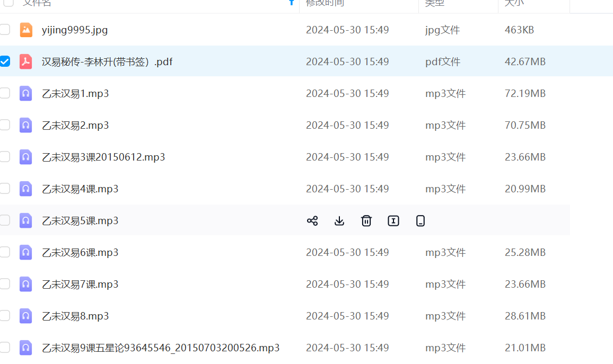Viewport: 613px width, 364px height.
Task: Open the file 乙未汉易3课20150612.mp3
Action: click(103, 157)
